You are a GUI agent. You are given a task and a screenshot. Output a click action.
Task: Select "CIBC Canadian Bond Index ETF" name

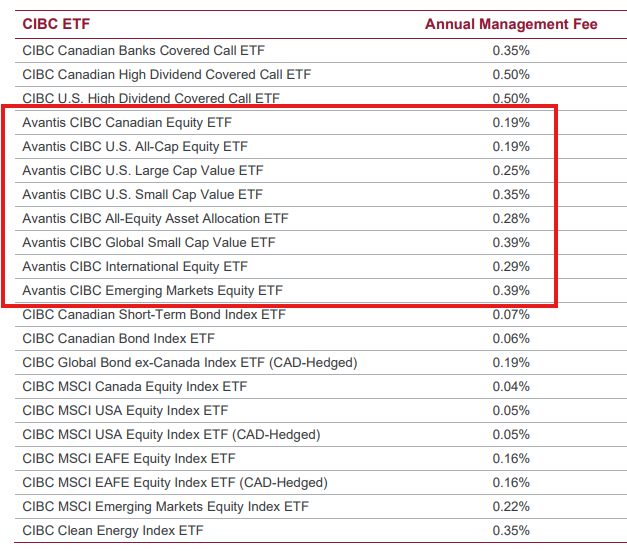click(x=118, y=339)
